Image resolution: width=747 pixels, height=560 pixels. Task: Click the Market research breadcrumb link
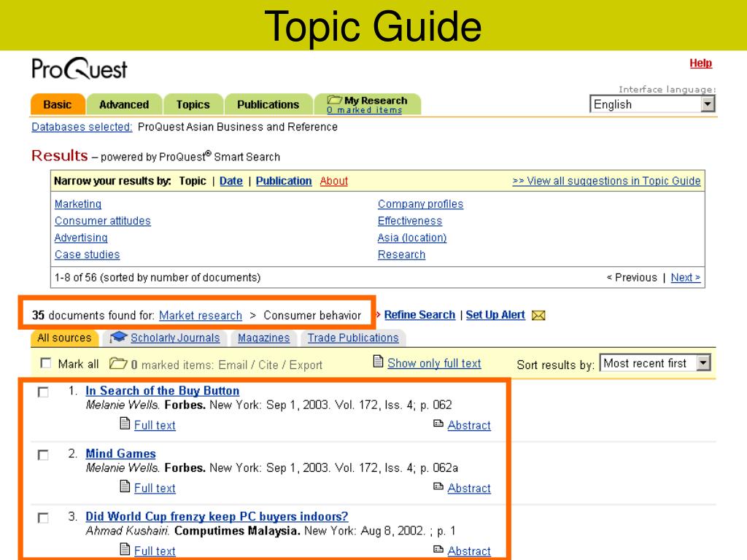[x=201, y=315]
